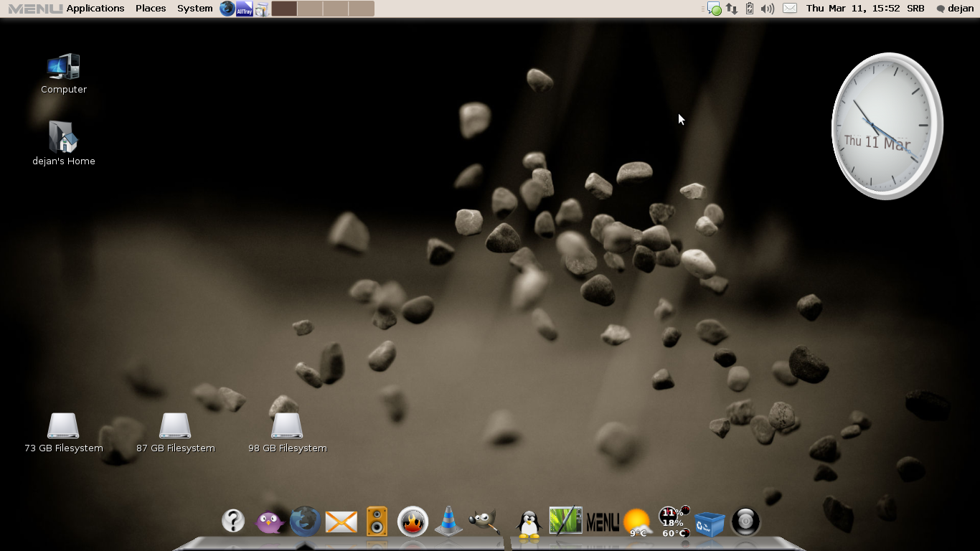
Task: Open the Help question mark dock icon
Action: point(233,521)
